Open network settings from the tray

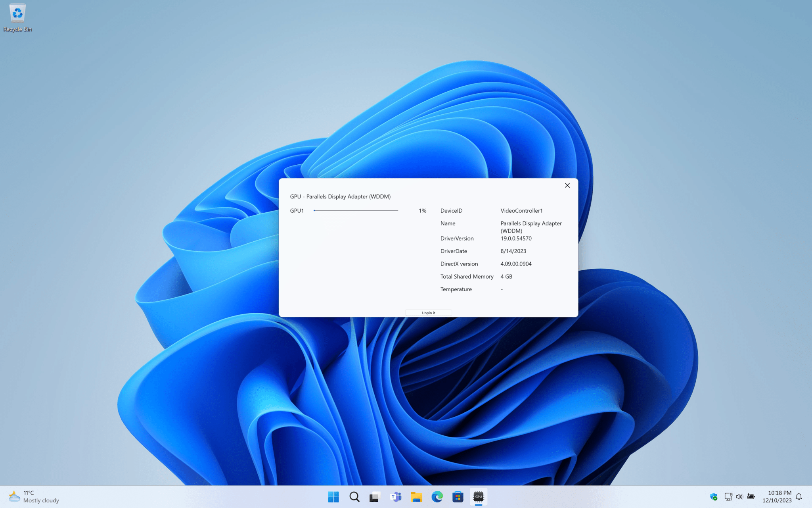click(x=728, y=496)
